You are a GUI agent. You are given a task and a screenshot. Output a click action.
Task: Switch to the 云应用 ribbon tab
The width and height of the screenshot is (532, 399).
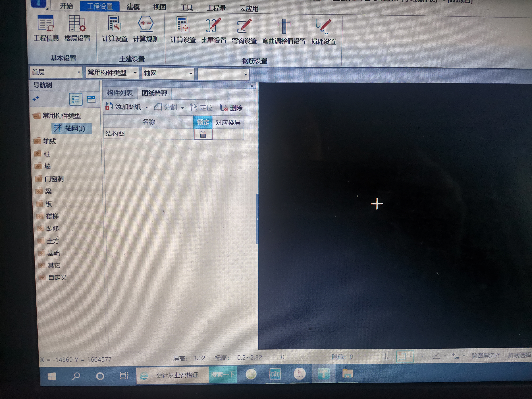[x=249, y=9]
